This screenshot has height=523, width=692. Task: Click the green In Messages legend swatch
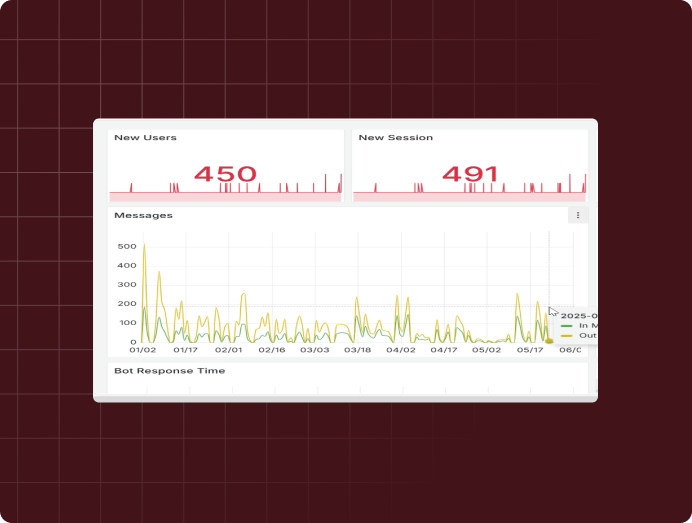coord(567,326)
